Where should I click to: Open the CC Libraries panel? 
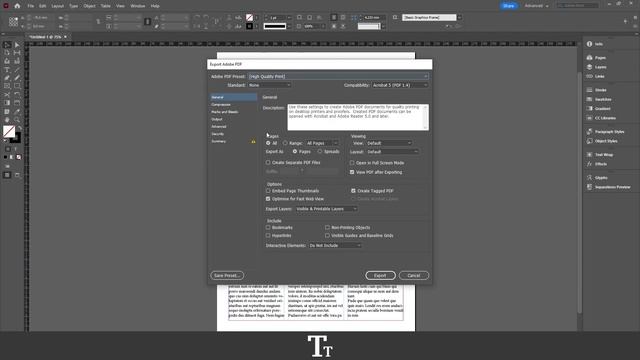coord(602,118)
